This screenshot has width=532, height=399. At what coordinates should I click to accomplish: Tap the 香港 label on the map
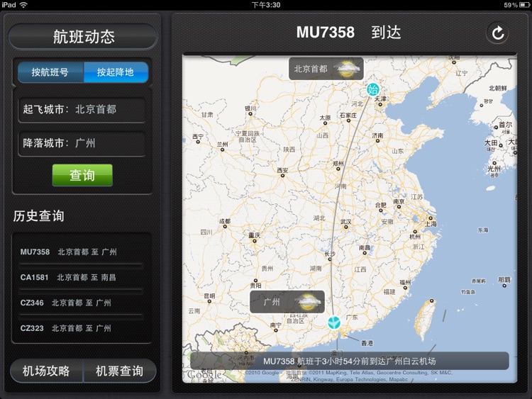point(367,343)
